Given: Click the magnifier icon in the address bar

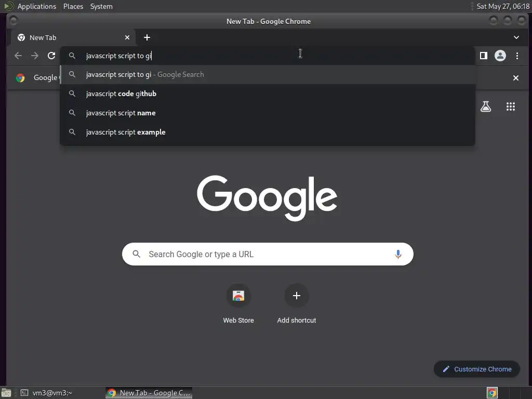Looking at the screenshot, I should (72, 55).
